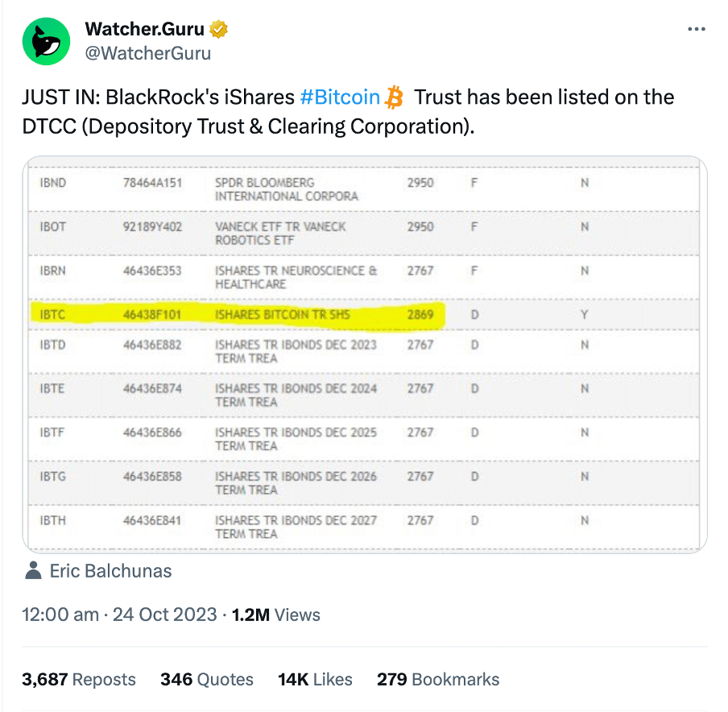This screenshot has height=712, width=728.
Task: Open the more options menu on the tweet
Action: click(696, 28)
